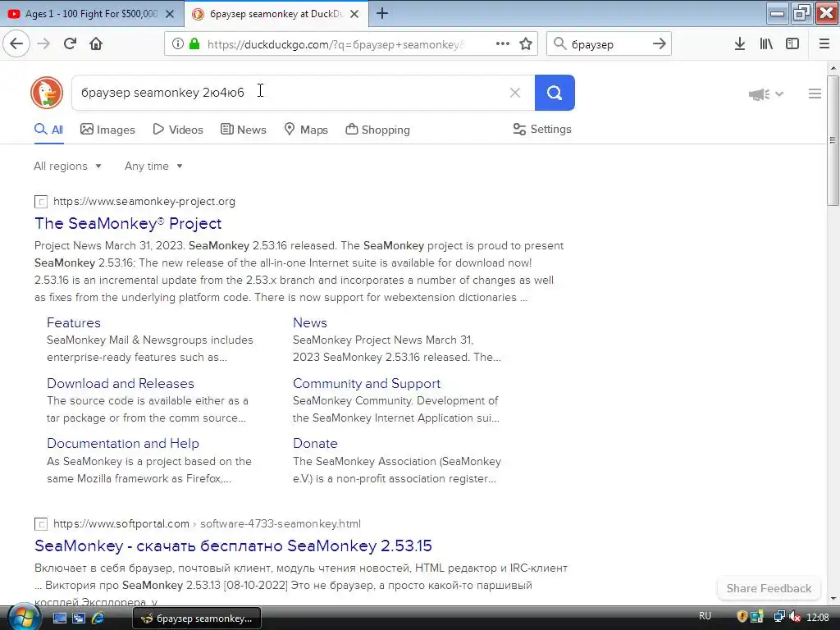The image size is (840, 630).
Task: Clear the DuckDuckGo search query
Action: [x=515, y=93]
